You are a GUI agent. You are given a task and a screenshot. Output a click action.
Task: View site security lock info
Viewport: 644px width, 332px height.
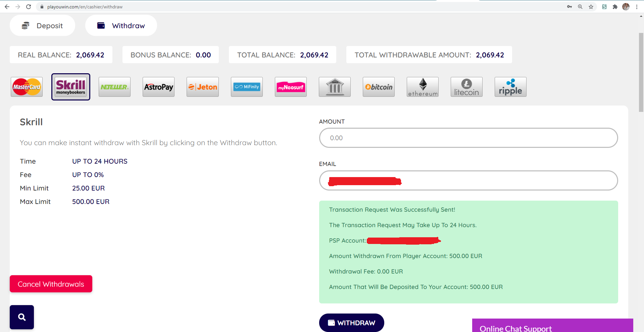[x=42, y=7]
